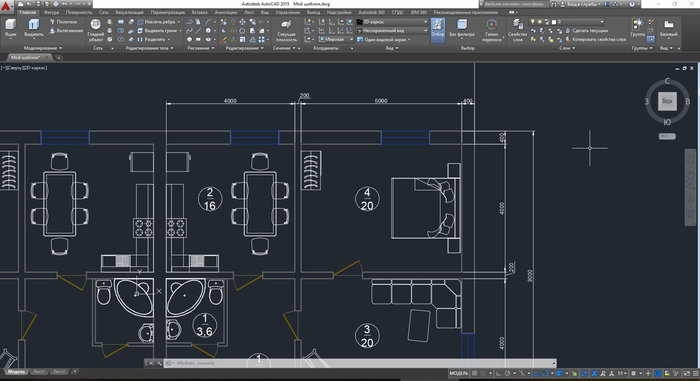Open the viewport configuration dropdown (Один видовой экран)
Image resolution: width=700 pixels, height=381 pixels.
384,39
